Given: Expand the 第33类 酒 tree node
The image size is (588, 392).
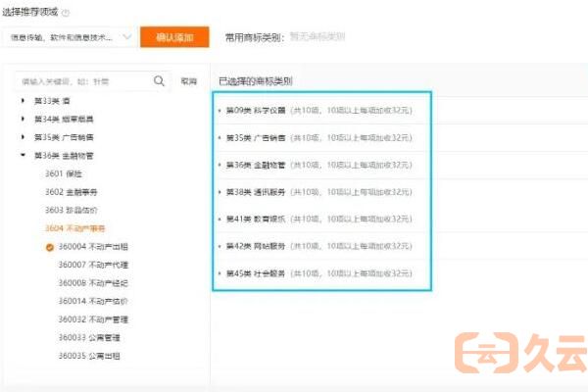Looking at the screenshot, I should point(24,101).
